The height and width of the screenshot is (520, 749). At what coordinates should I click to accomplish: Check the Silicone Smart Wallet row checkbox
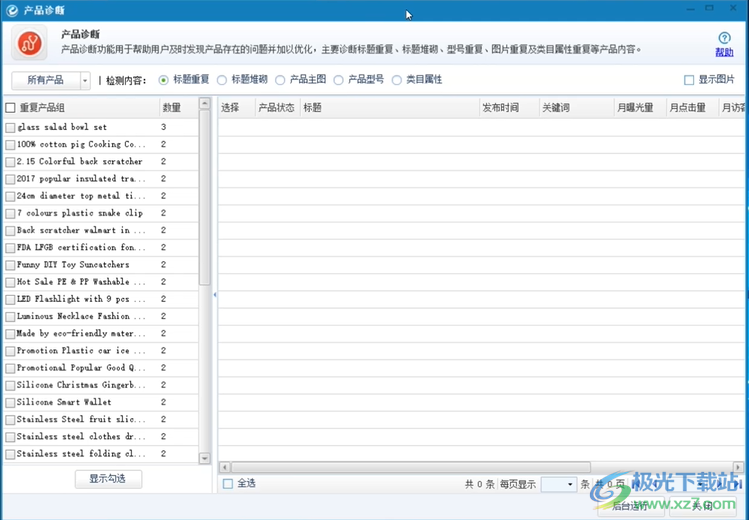pos(11,403)
